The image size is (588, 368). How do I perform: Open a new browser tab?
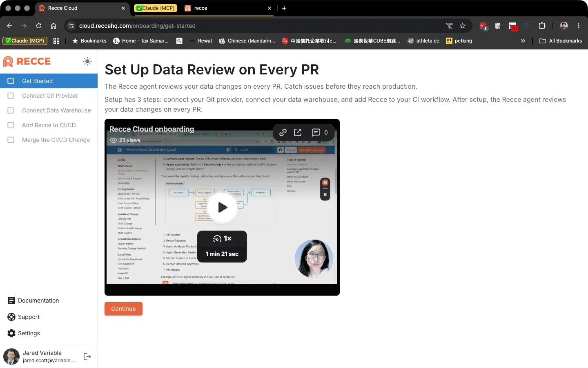284,8
